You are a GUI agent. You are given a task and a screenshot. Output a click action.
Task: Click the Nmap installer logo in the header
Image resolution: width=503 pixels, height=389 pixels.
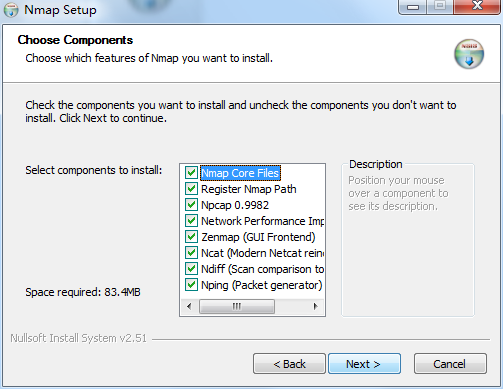tap(469, 54)
